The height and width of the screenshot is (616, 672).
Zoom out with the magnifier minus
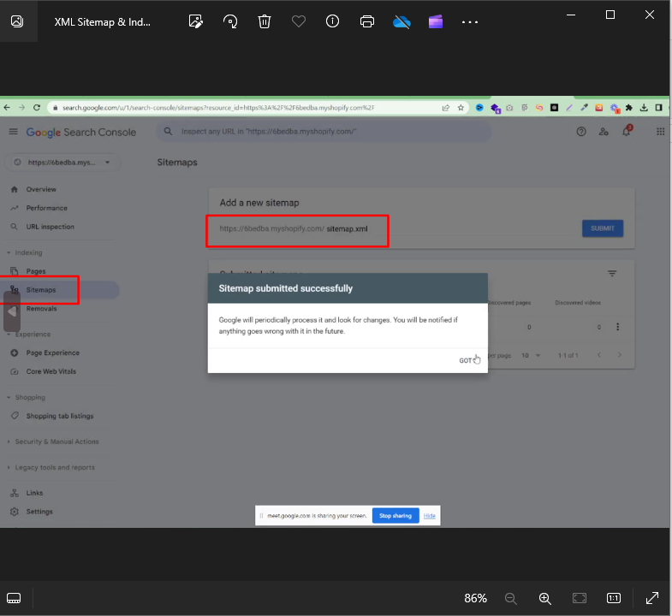510,598
